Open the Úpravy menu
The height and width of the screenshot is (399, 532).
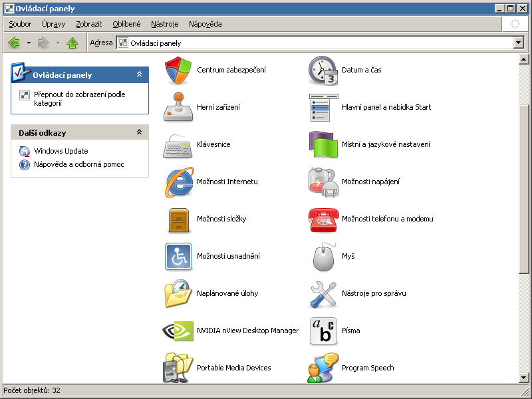[54, 24]
